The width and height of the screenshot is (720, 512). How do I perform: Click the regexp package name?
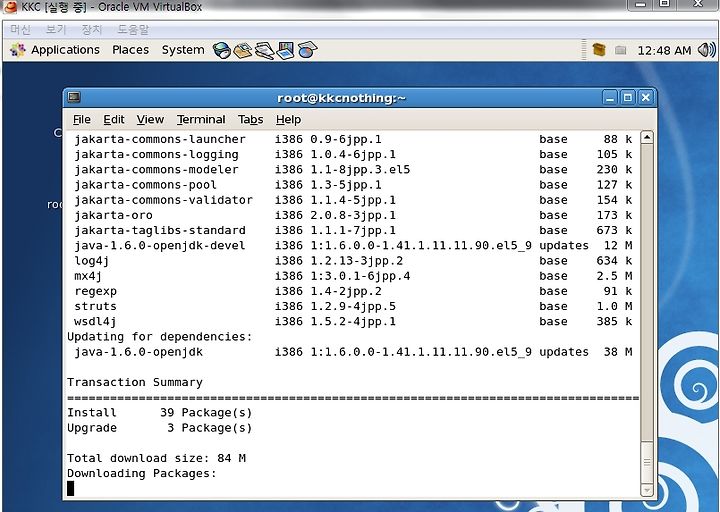pos(96,291)
